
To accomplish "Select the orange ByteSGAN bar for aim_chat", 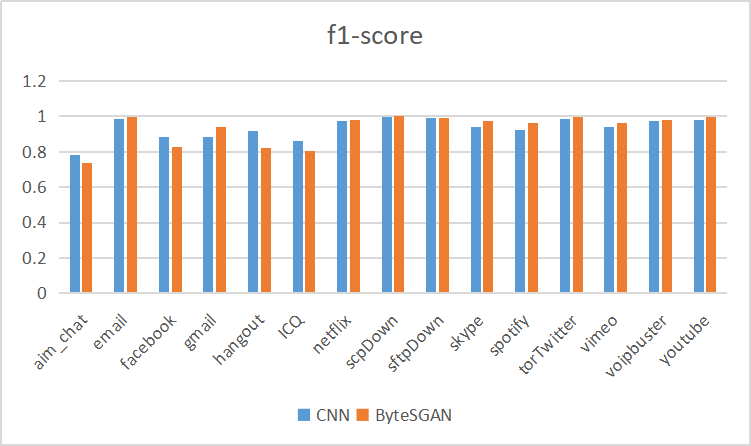I will 87,228.
